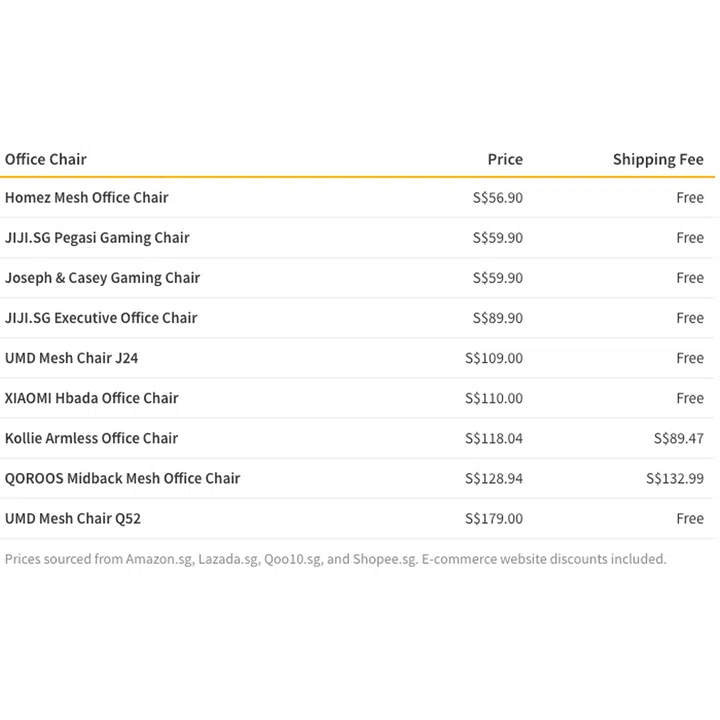
Task: Click the S$132.99 shipping fee
Action: [675, 478]
